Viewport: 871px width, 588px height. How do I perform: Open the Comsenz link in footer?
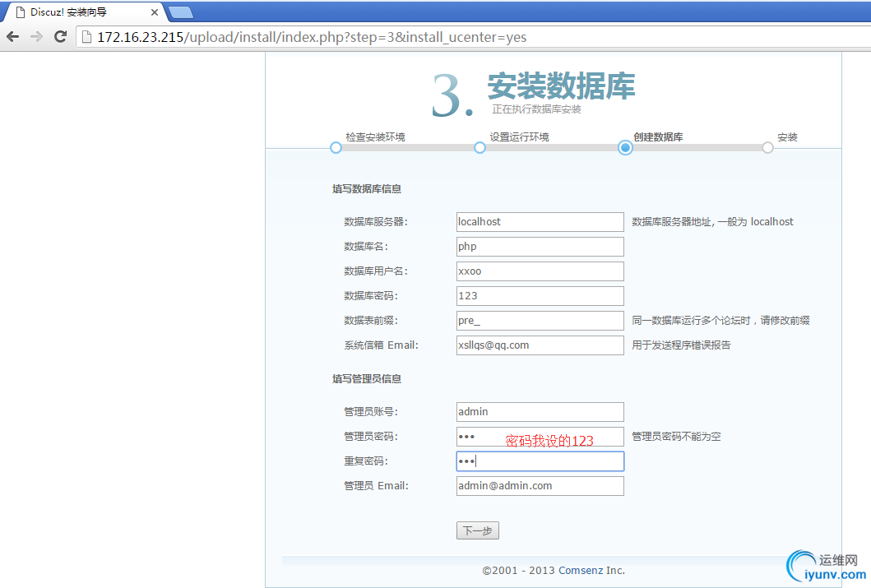(x=581, y=570)
